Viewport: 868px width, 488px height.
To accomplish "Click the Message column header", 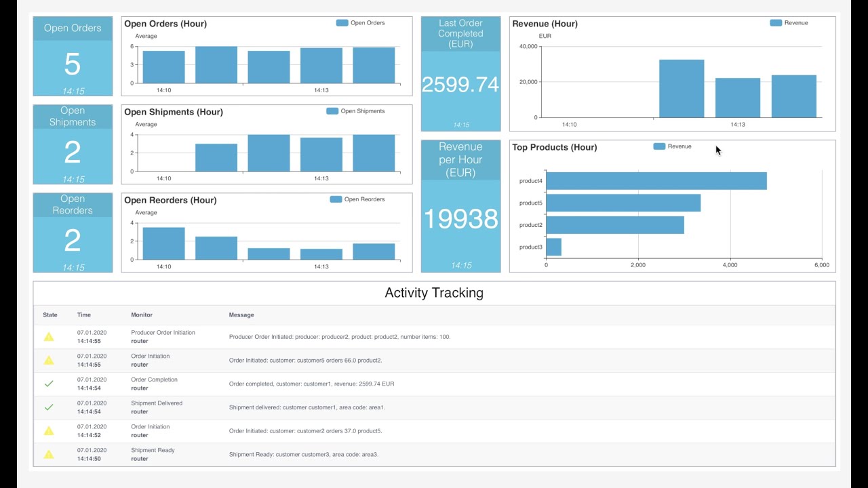I will [241, 315].
